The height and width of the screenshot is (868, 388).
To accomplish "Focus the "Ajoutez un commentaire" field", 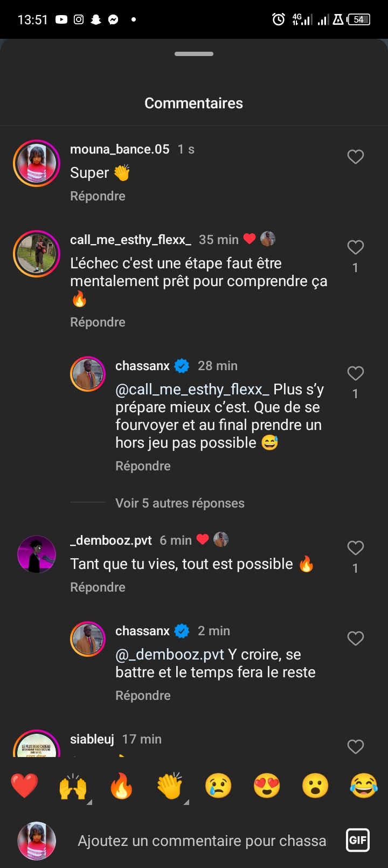I will (x=202, y=841).
